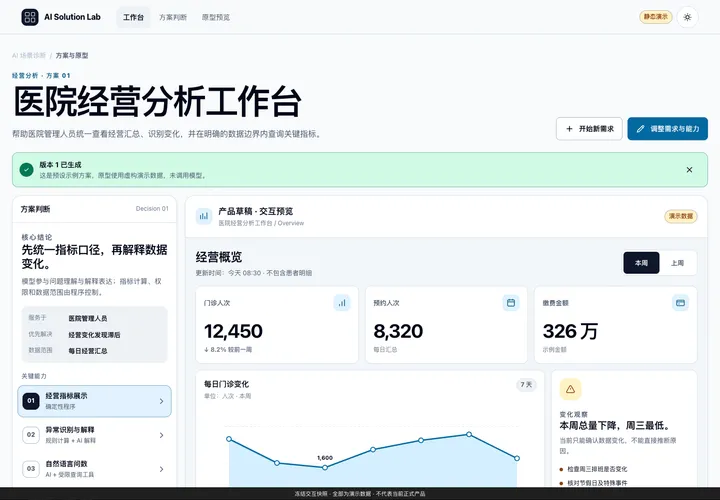Click the AI 场景诊断 breadcrumb link
The image size is (720, 500).
pyautogui.click(x=28, y=56)
